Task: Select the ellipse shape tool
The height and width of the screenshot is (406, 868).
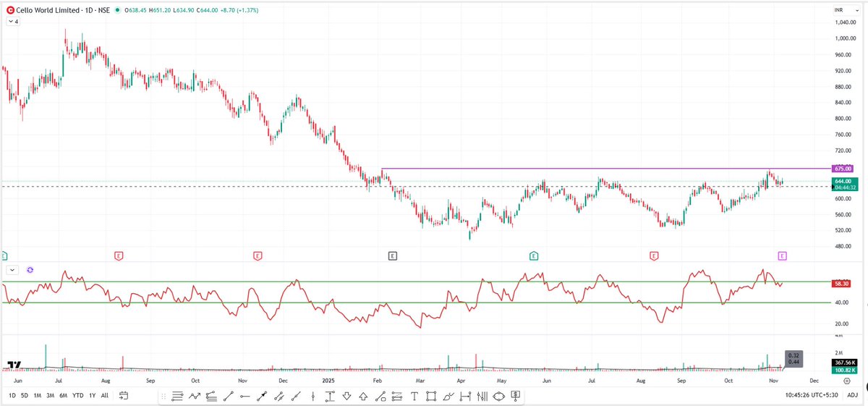Action: coord(499,396)
